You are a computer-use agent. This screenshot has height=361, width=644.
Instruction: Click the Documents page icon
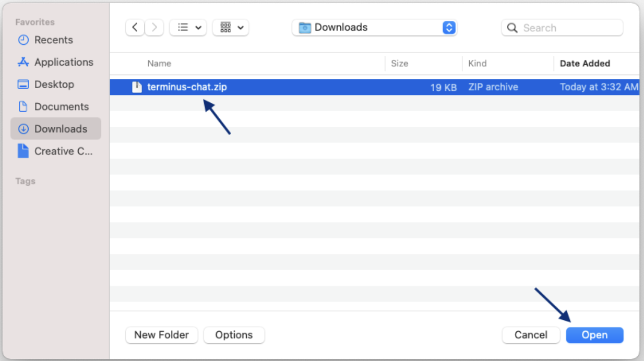coord(23,106)
